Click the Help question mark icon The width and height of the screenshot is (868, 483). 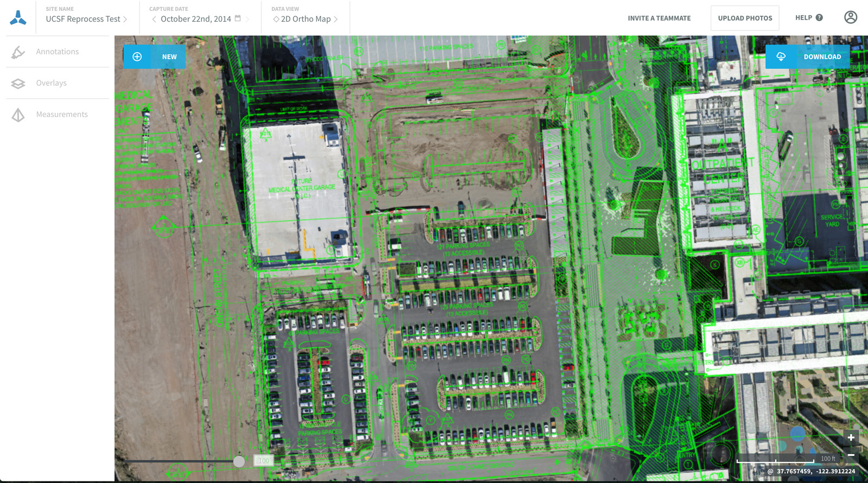819,18
